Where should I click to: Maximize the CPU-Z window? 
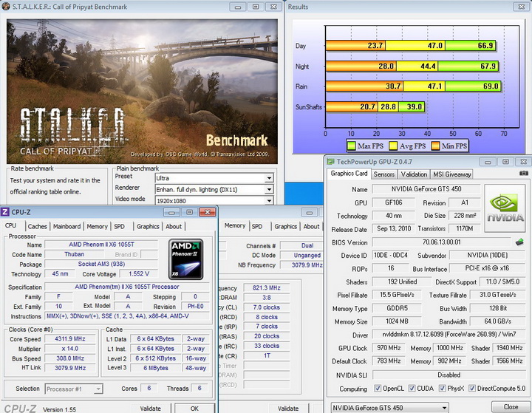[190, 213]
